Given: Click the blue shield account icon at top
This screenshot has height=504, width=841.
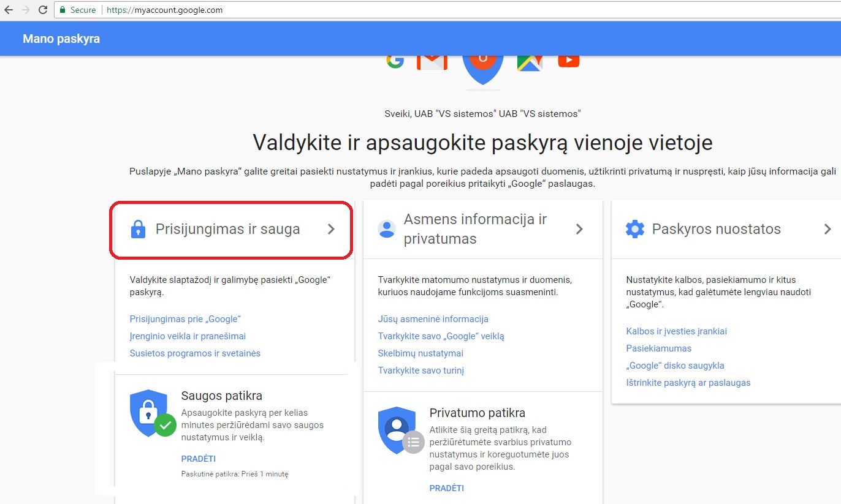Looking at the screenshot, I should [483, 70].
